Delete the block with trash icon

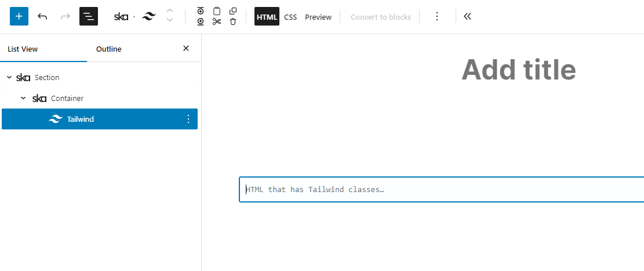[x=233, y=21]
